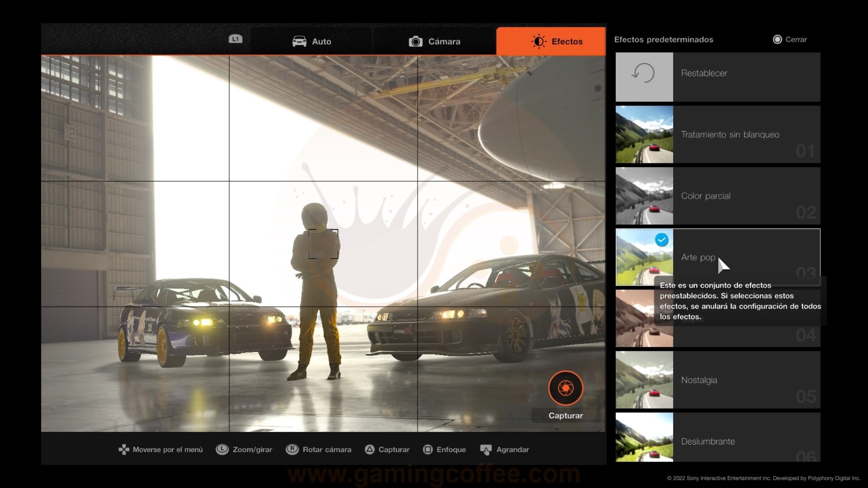Viewport: 868px width, 488px height.
Task: Select the Tratamiento sin blanqueo thumbnail
Action: pos(644,134)
